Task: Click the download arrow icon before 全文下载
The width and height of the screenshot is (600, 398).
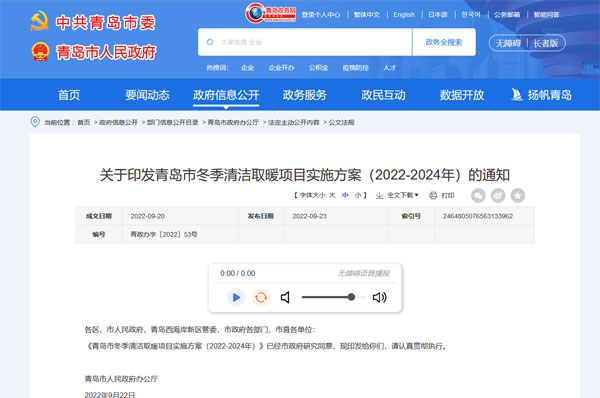Action: (x=379, y=196)
